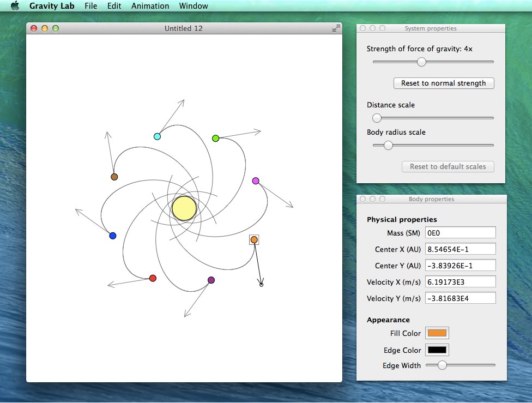Enter fullscreen with Untitled 12 expand arrows
This screenshot has width=532, height=403.
point(336,28)
